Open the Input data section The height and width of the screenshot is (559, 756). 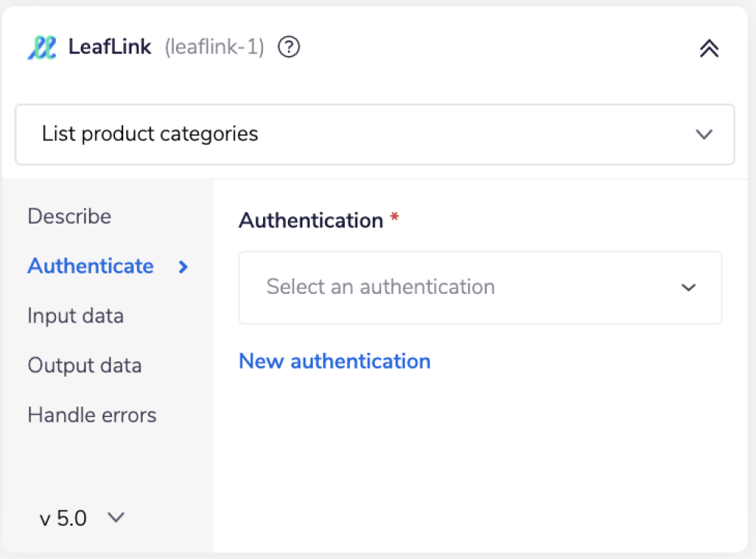point(76,316)
